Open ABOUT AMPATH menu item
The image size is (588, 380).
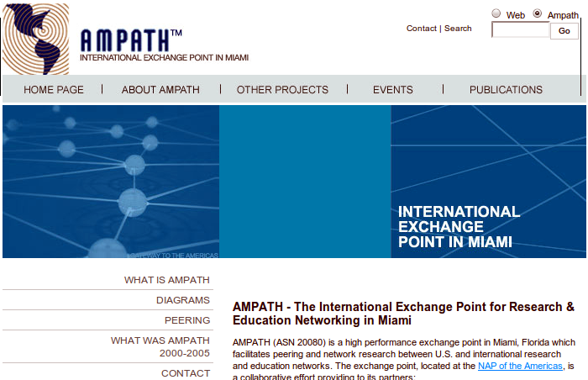pyautogui.click(x=160, y=90)
